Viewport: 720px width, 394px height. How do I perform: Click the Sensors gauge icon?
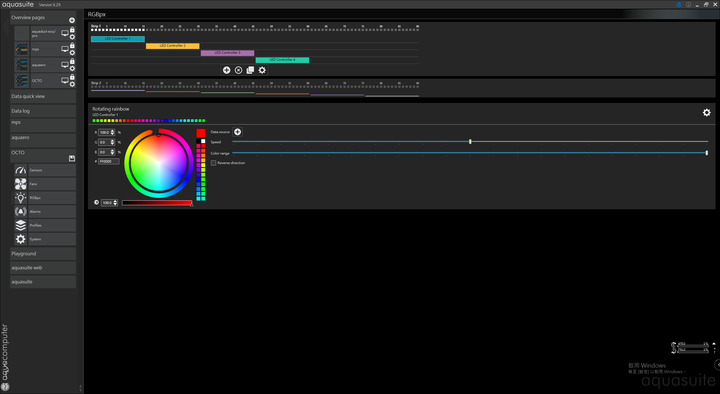click(x=21, y=170)
